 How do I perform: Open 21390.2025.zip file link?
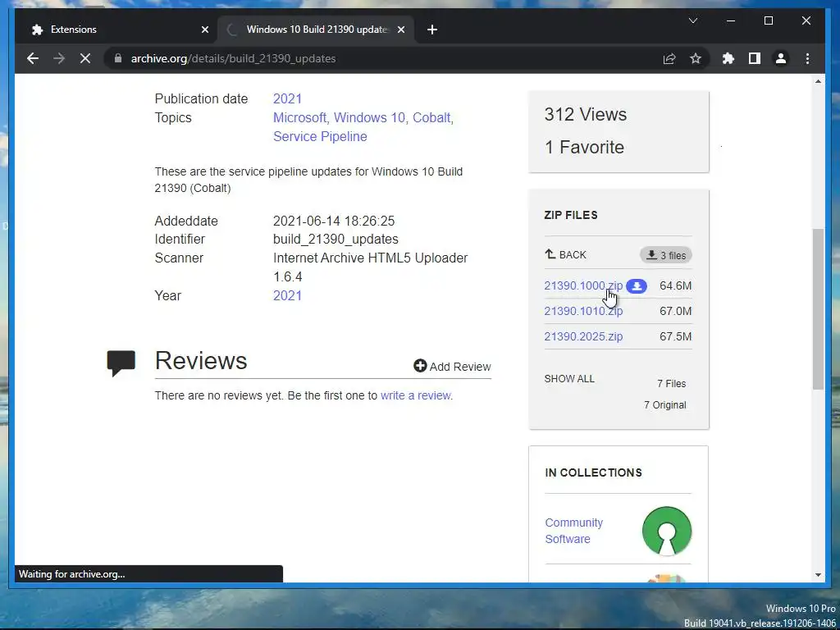tap(583, 336)
